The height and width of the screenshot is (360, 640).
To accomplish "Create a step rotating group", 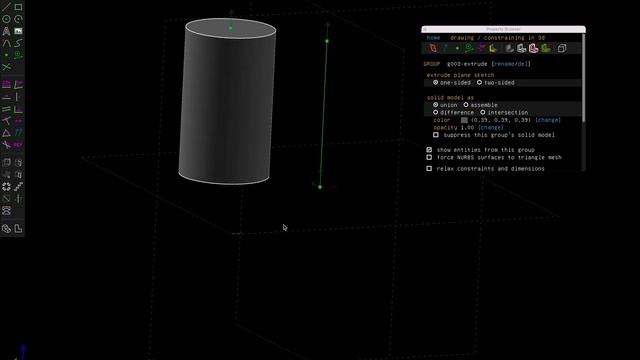I will [6, 187].
